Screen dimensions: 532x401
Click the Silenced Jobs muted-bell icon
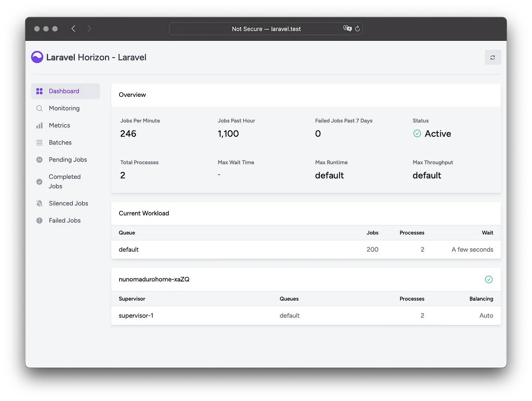[40, 203]
